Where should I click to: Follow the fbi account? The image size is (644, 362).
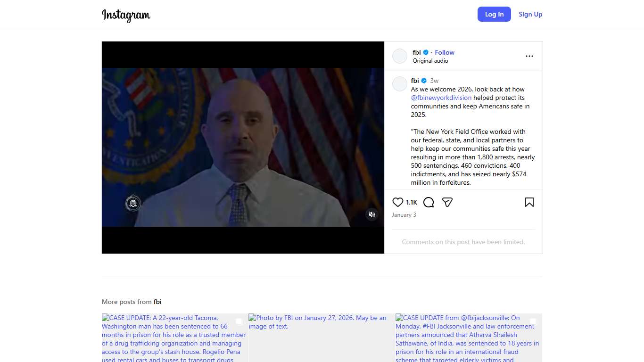445,52
